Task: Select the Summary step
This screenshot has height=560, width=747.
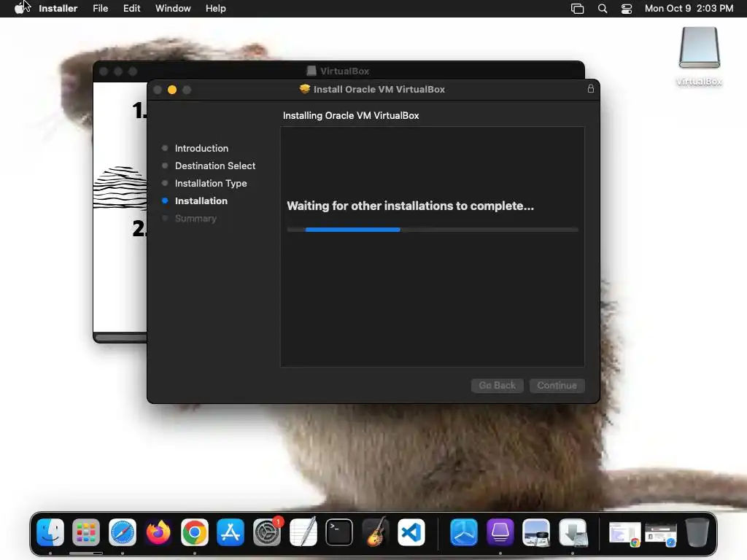Action: coord(196,219)
